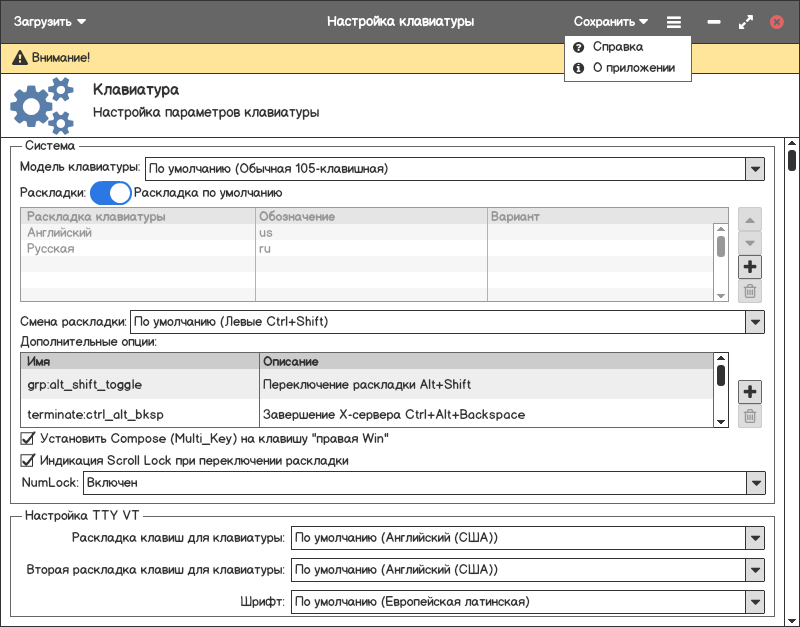Viewport: 800px width, 627px height.
Task: Toggle the default layout switch off
Action: 110,193
